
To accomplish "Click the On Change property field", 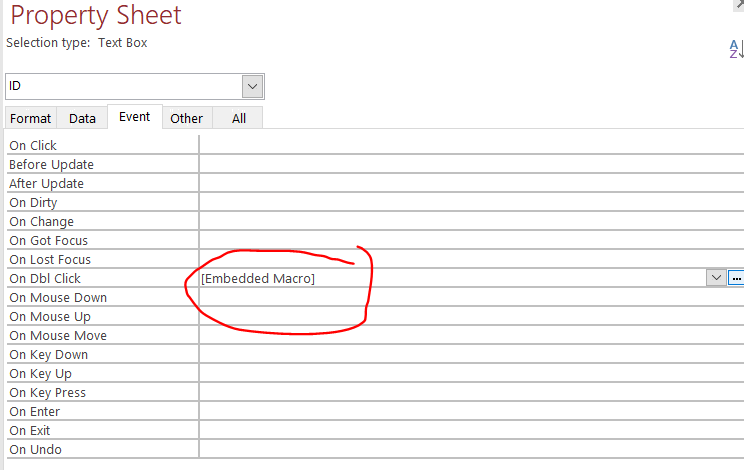I will (x=470, y=221).
